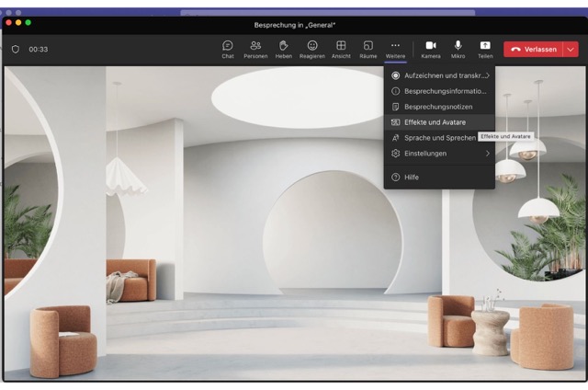Close the Weitere more-options menu button
Viewport: 588px width, 390px height.
point(395,50)
